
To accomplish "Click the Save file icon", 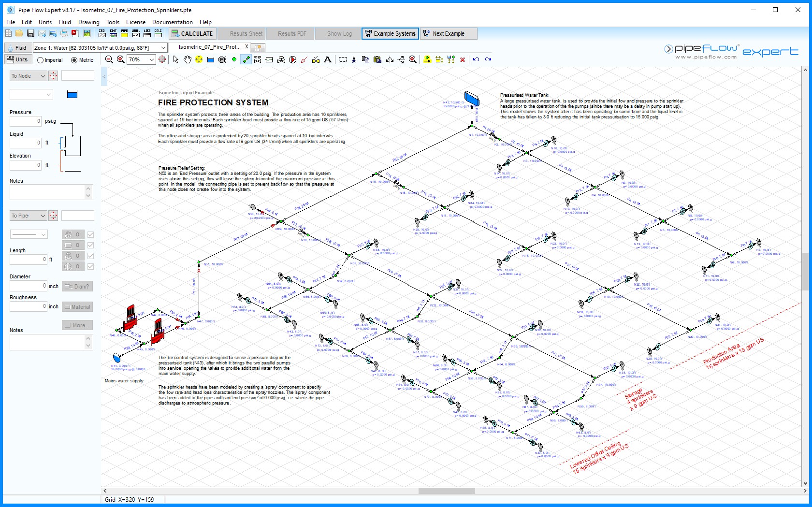I will pos(30,34).
